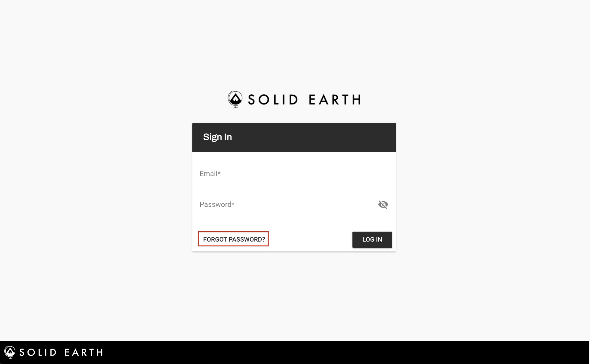Click the word SOLID in the footer logo
This screenshot has width=590, height=364.
point(38,352)
